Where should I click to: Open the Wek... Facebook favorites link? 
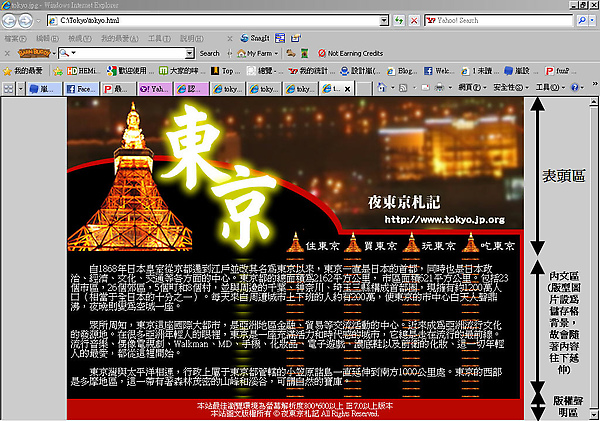pos(440,71)
